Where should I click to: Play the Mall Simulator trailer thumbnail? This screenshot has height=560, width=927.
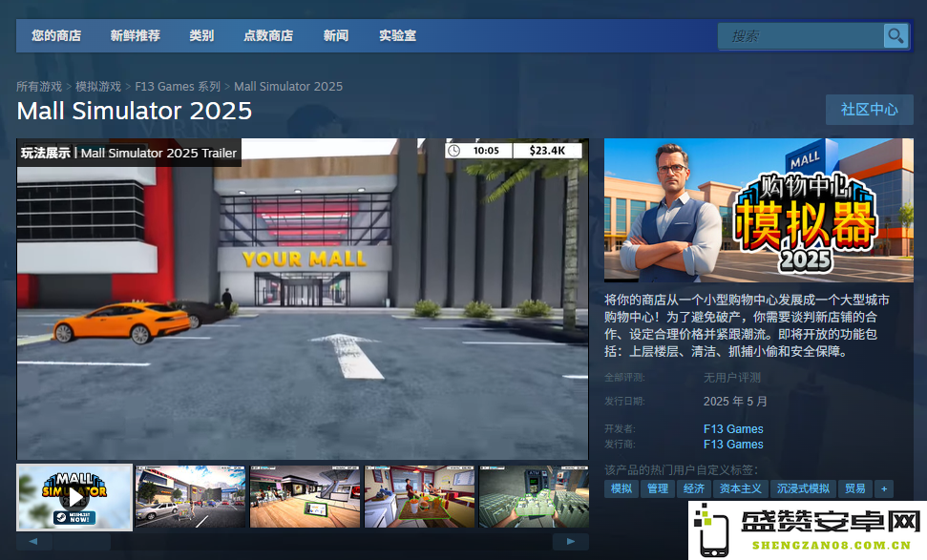(x=74, y=497)
